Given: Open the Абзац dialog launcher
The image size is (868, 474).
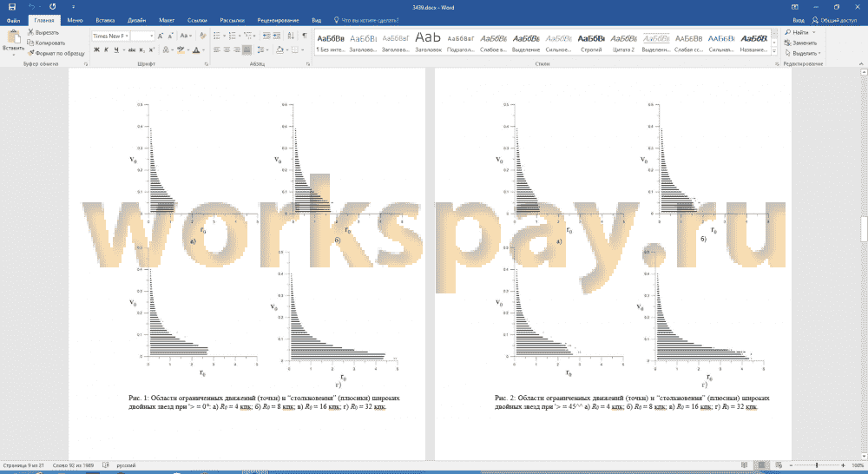Looking at the screenshot, I should pos(308,64).
